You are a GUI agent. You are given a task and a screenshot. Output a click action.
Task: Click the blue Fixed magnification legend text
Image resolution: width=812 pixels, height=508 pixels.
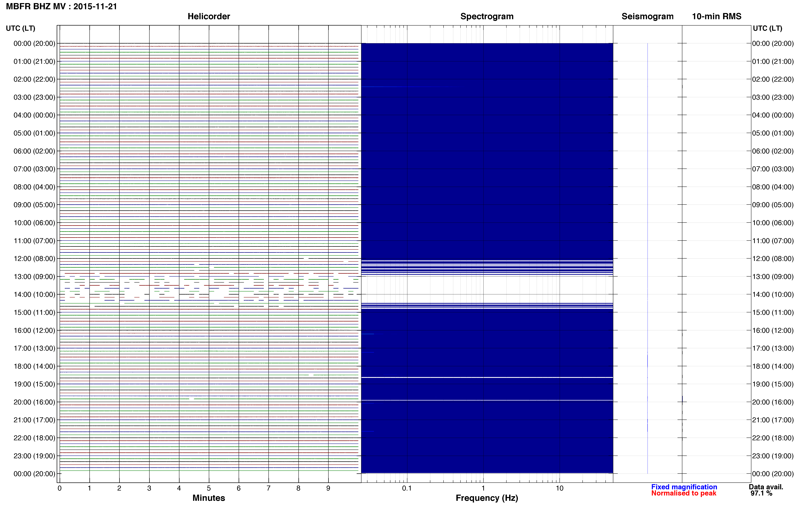[684, 487]
